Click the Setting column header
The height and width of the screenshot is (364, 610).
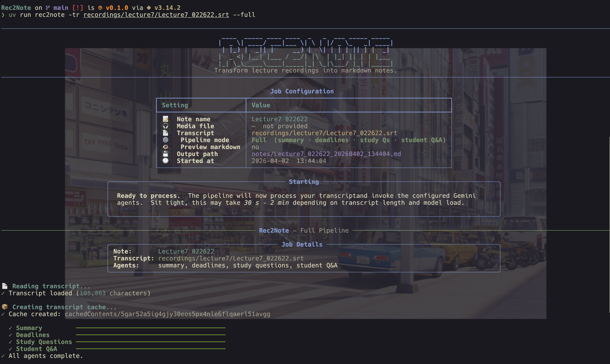(175, 105)
